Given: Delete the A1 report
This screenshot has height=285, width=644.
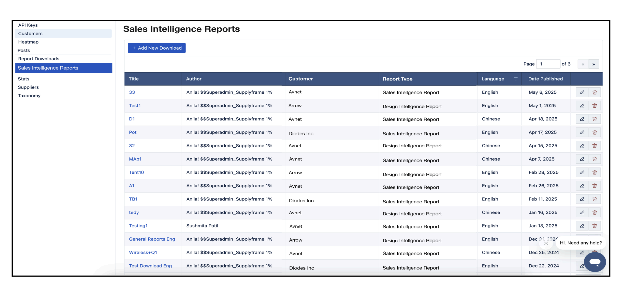Looking at the screenshot, I should pyautogui.click(x=594, y=186).
